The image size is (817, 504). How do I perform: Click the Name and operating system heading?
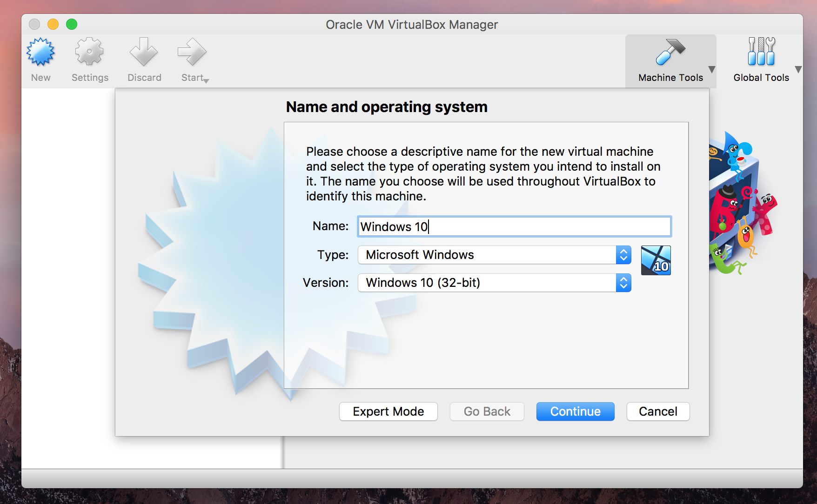pos(387,107)
